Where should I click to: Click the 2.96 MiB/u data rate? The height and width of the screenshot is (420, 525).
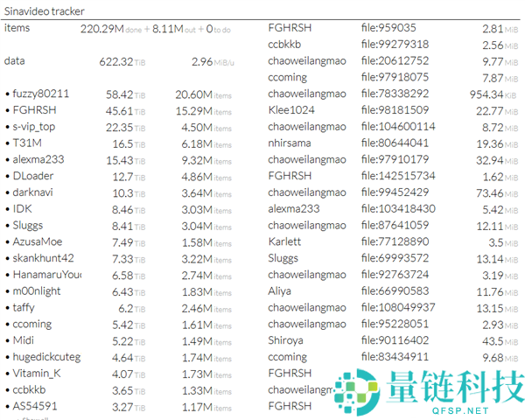213,62
